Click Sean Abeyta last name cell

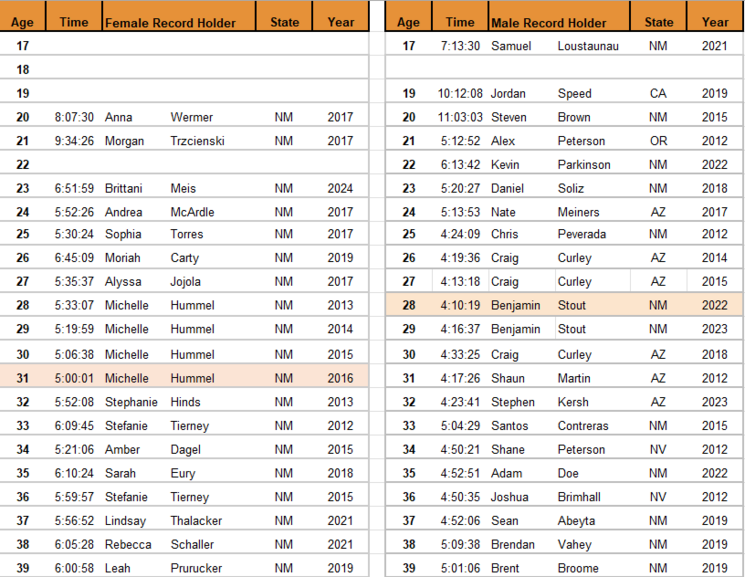pos(576,521)
